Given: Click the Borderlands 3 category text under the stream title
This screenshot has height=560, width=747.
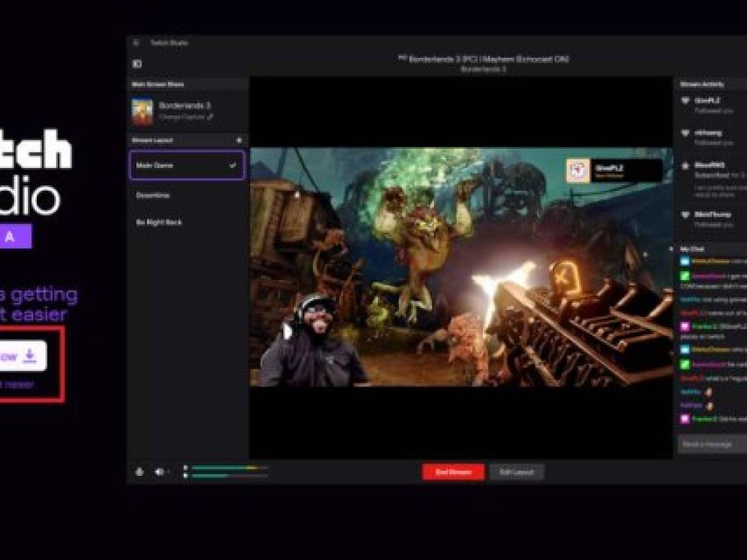Looking at the screenshot, I should (483, 70).
